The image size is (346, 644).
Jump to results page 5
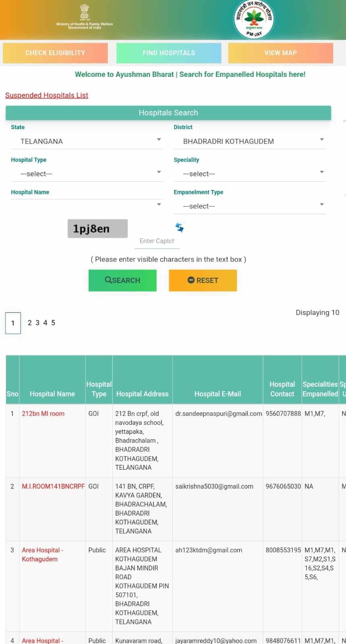click(53, 323)
